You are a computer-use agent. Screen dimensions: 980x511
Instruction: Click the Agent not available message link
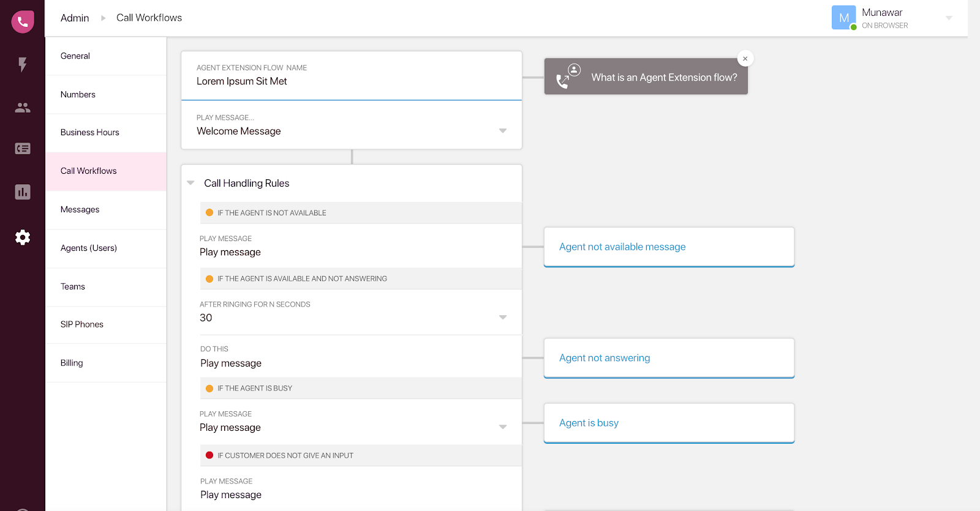(622, 247)
